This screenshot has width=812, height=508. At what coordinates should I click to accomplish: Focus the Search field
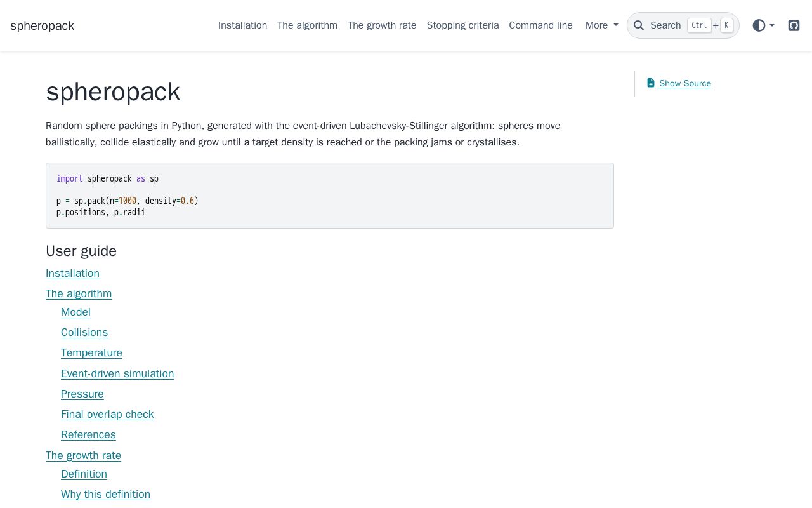[683, 25]
